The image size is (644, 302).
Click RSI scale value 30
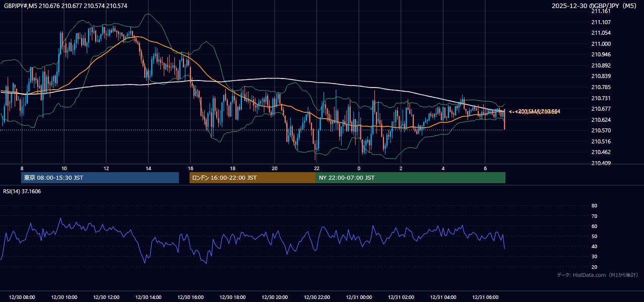(x=594, y=256)
